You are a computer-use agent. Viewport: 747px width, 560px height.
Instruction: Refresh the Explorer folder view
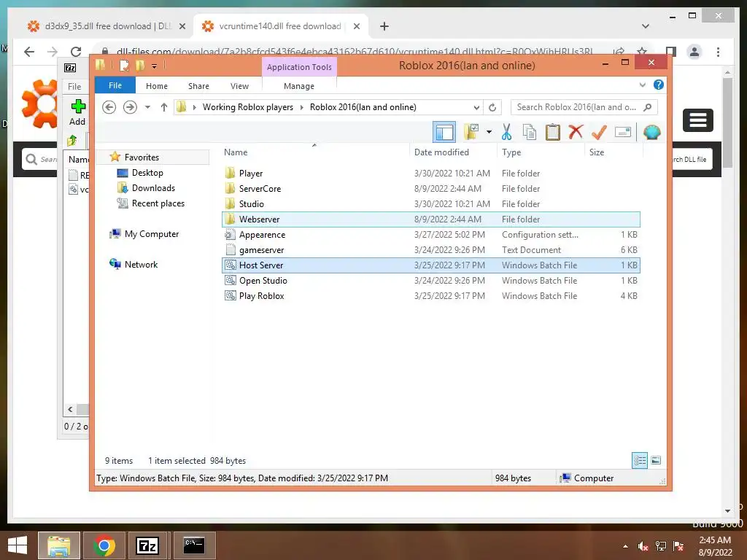click(x=492, y=107)
